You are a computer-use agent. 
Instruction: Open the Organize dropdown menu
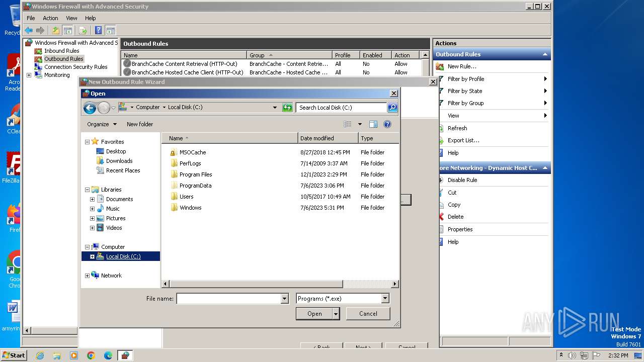(102, 124)
